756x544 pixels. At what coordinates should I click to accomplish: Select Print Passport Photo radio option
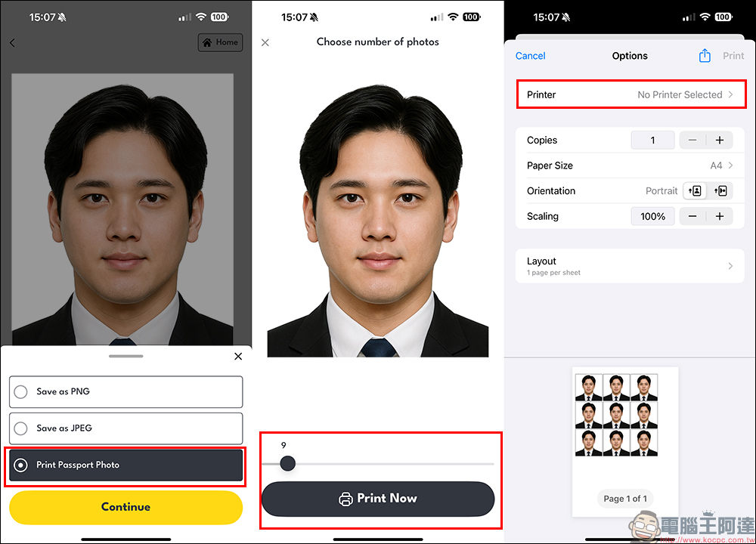click(125, 465)
